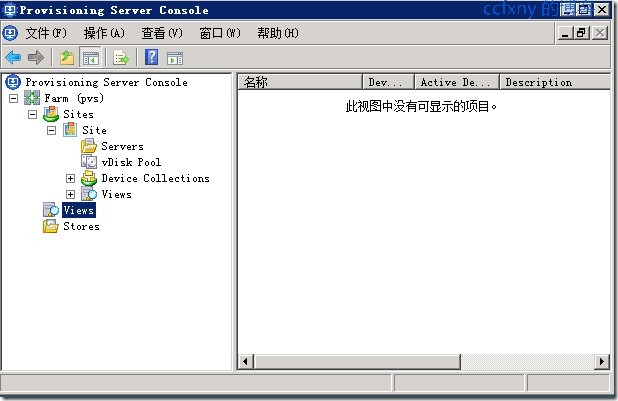Click the Export List toolbar icon
This screenshot has width=618, height=401.
point(121,58)
